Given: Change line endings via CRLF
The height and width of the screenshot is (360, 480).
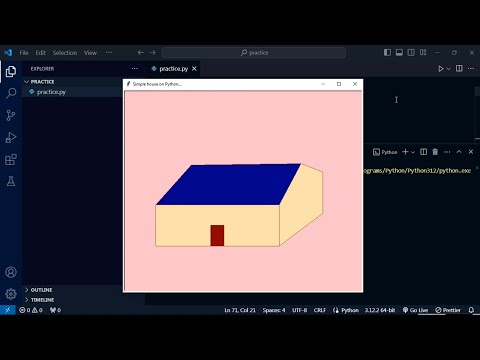Looking at the screenshot, I should point(320,310).
